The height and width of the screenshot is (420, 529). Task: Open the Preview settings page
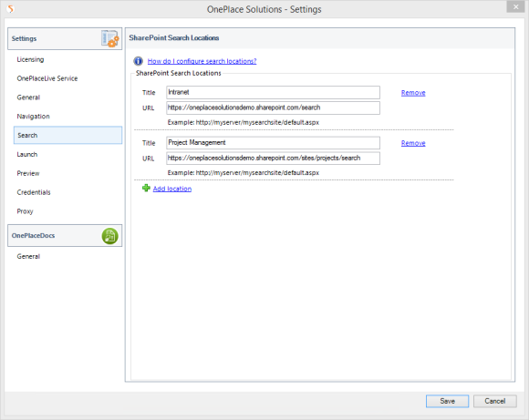click(x=28, y=173)
